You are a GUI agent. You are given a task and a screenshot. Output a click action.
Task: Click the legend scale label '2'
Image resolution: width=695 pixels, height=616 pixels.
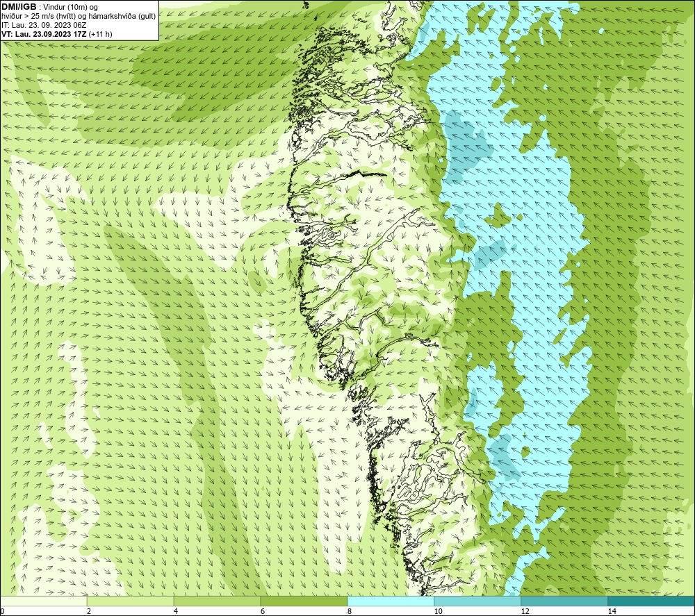(x=89, y=611)
